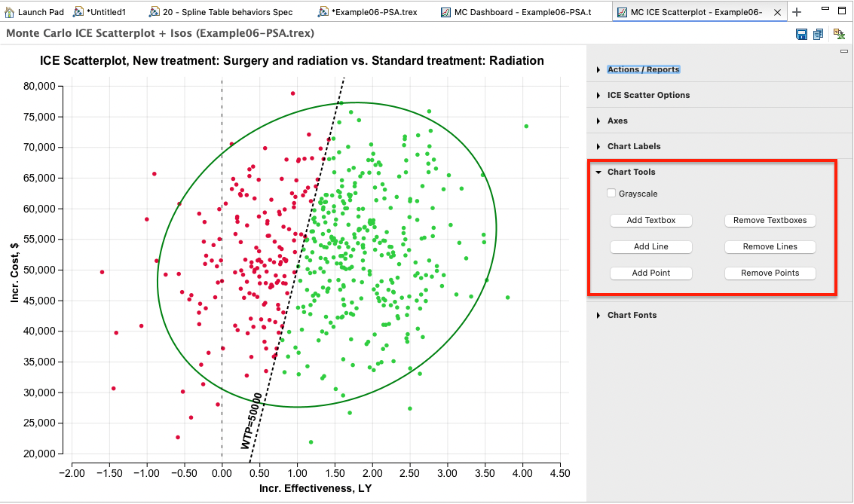Collapse the right panel using its minimize icon

[x=843, y=53]
